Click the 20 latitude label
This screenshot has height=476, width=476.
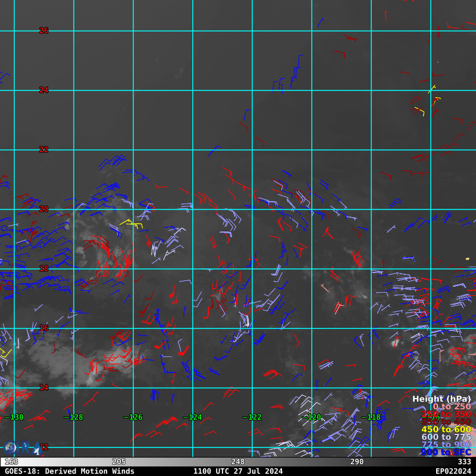(x=44, y=209)
